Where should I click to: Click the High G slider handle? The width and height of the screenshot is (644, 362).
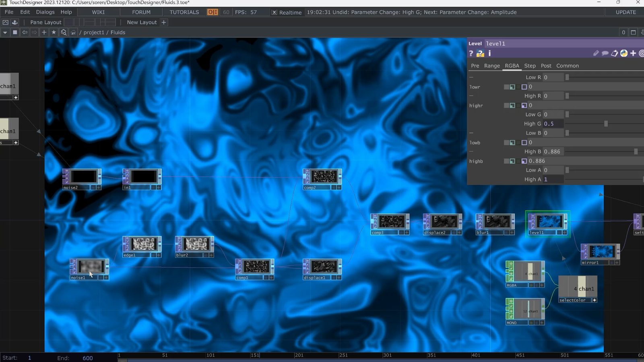click(606, 124)
